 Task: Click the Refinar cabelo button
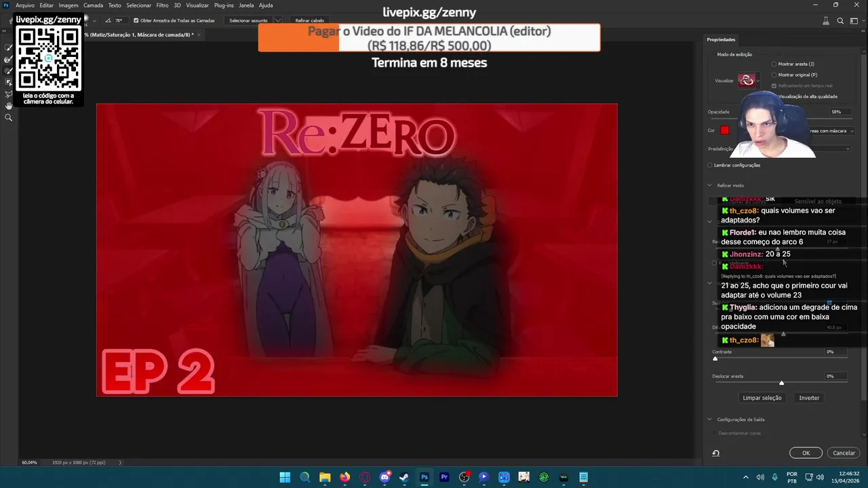[309, 20]
